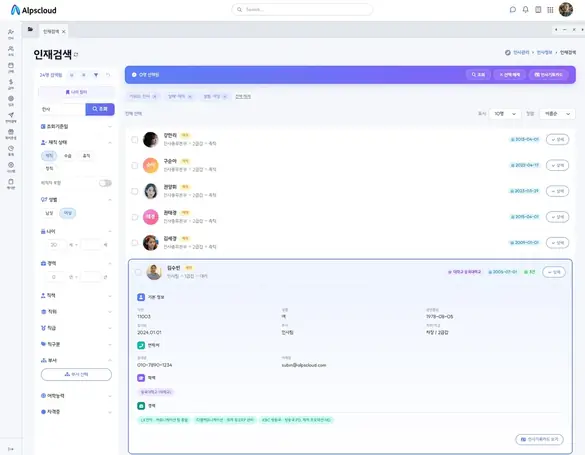
Task: Select the male gender chip
Action: click(49, 213)
